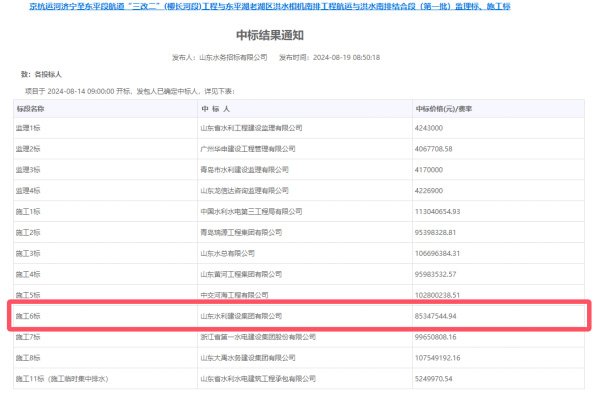Screen dimensions: 598x393
Task: Select the 标段名称 column header
Action: [31, 109]
